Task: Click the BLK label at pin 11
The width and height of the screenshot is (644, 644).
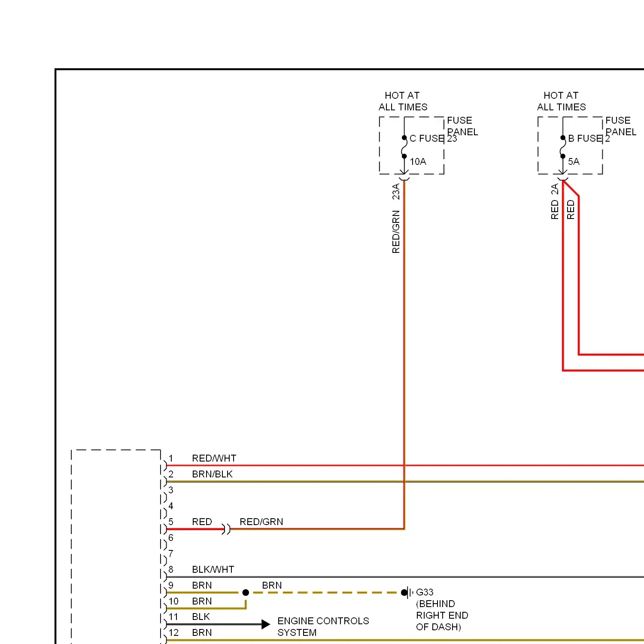Action: (x=201, y=617)
